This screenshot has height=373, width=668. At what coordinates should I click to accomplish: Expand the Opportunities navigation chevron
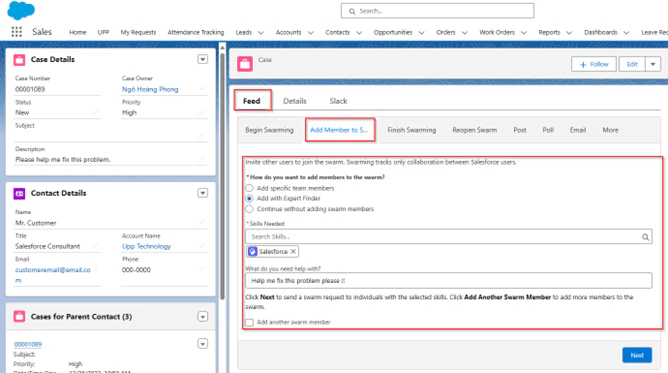(x=422, y=32)
